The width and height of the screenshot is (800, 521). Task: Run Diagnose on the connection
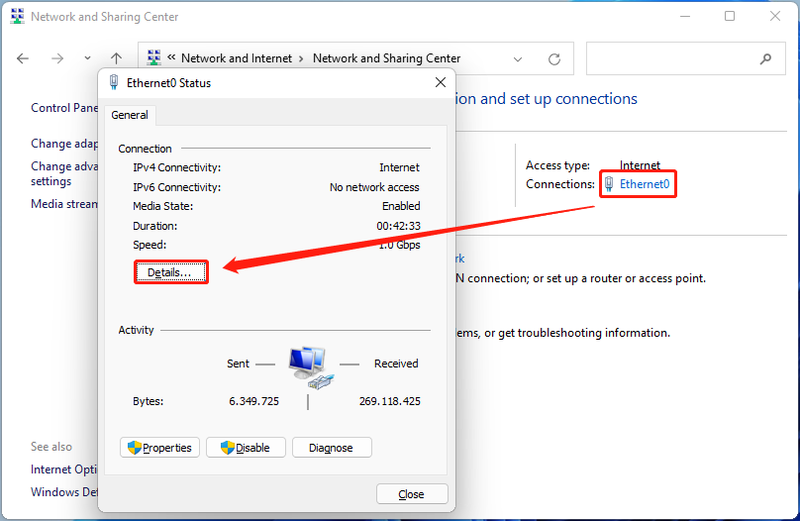pos(331,448)
